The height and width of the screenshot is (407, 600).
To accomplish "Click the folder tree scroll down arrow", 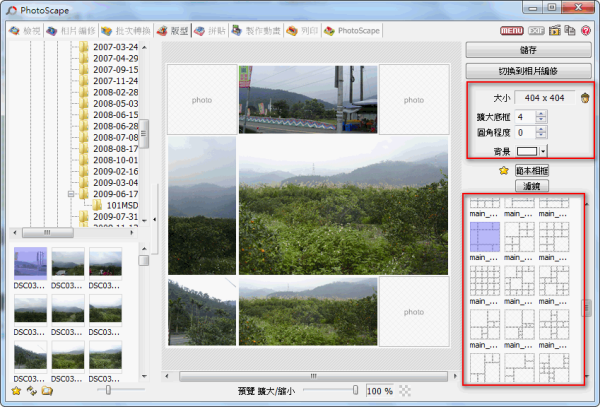I will [x=144, y=221].
